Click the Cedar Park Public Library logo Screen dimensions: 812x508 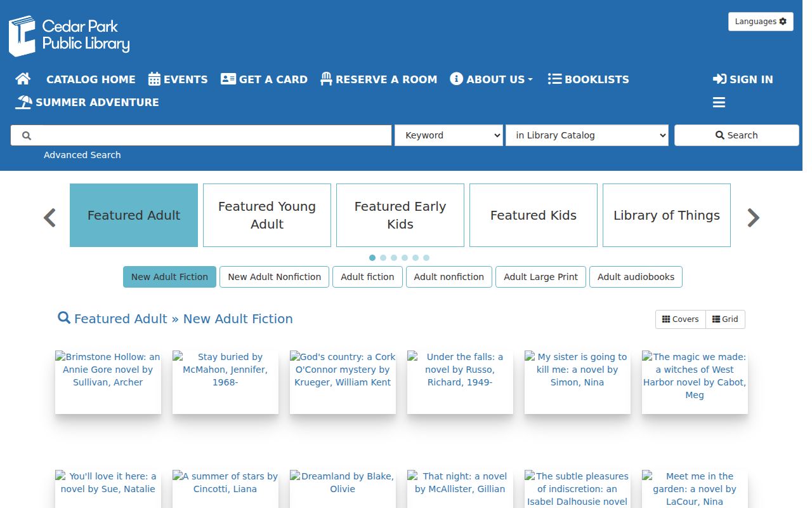click(x=69, y=36)
